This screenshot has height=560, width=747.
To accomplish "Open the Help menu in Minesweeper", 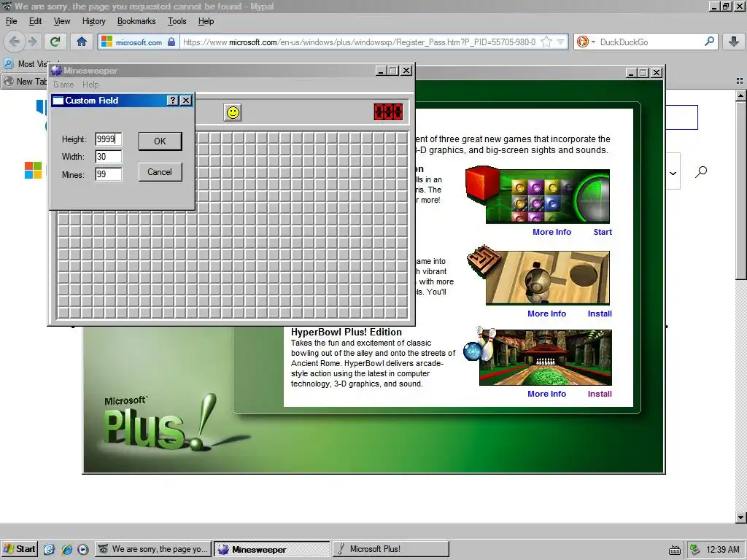I will [90, 85].
